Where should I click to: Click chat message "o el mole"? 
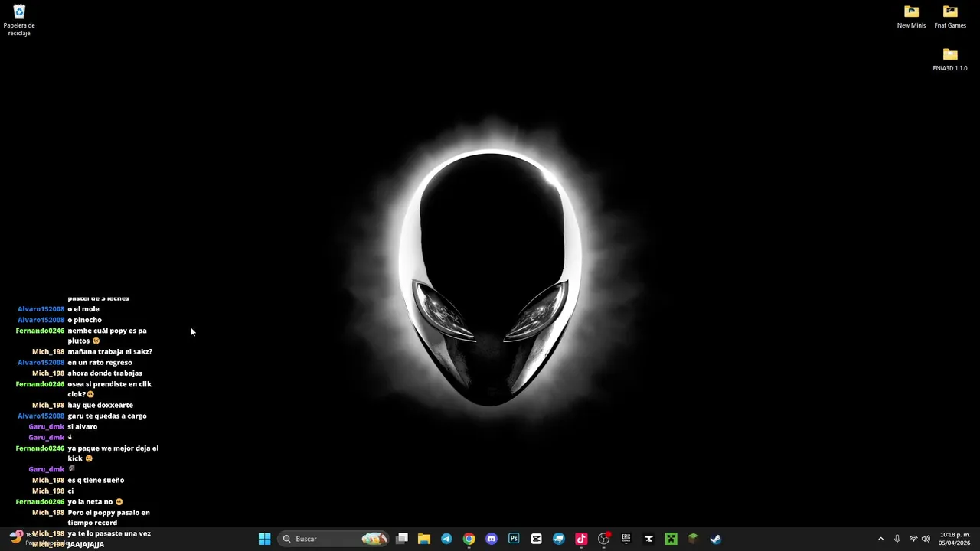tap(83, 309)
